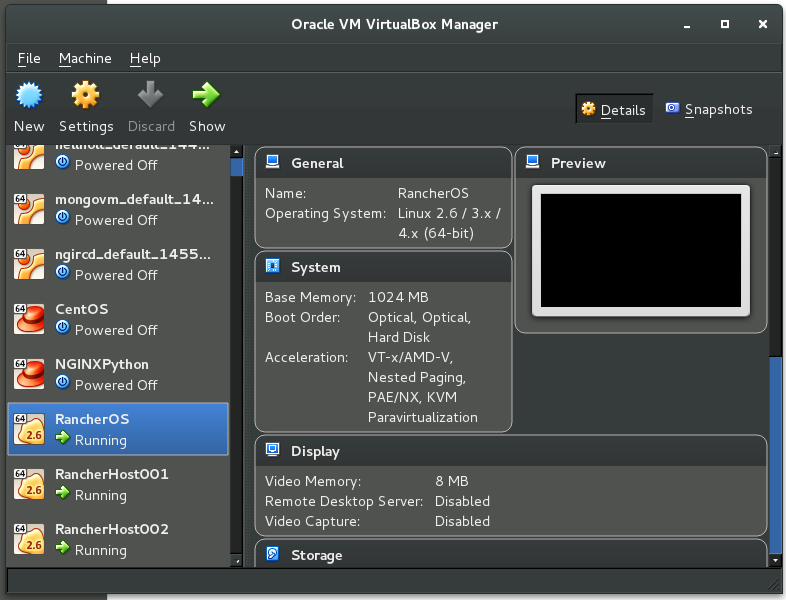Switch to the Snapshots view button
786x600 pixels.
click(x=709, y=109)
